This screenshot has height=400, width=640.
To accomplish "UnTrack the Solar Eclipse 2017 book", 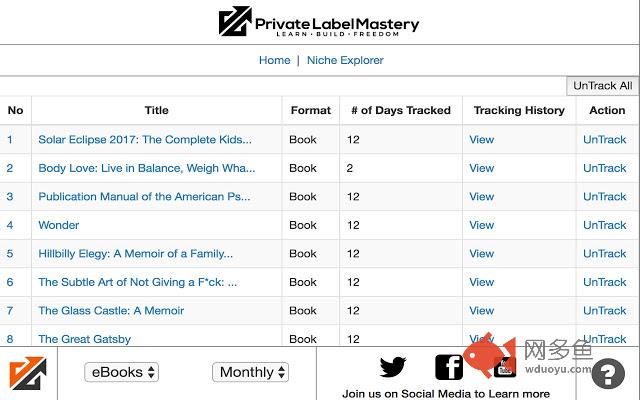I will [x=604, y=140].
